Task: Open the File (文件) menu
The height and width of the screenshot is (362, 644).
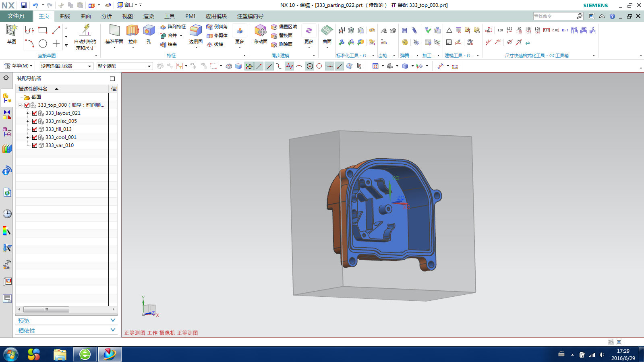Action: click(16, 16)
